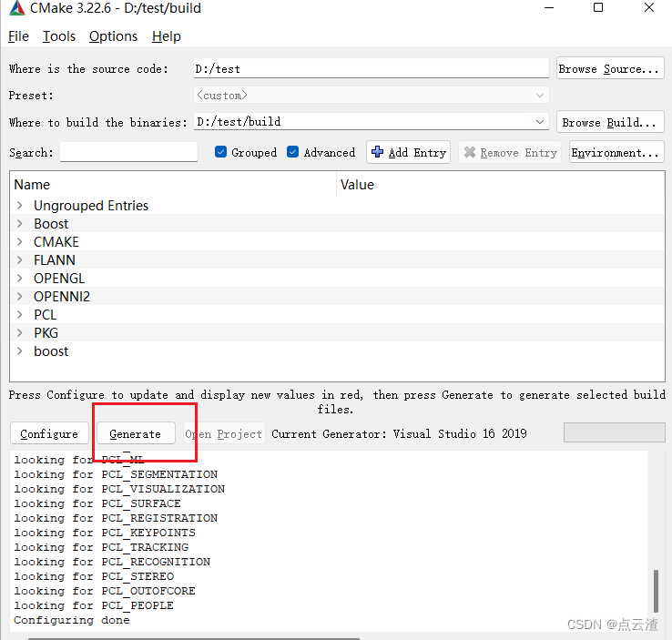The image size is (672, 640).
Task: Expand the OPENGL group chevron
Action: coord(20,278)
